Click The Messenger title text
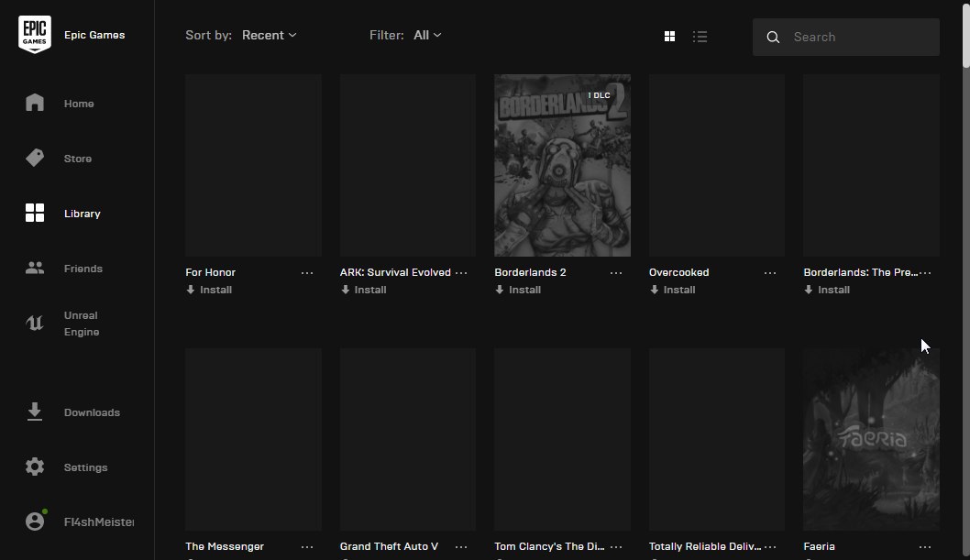Screen dimensions: 970x560 pyautogui.click(x=225, y=546)
